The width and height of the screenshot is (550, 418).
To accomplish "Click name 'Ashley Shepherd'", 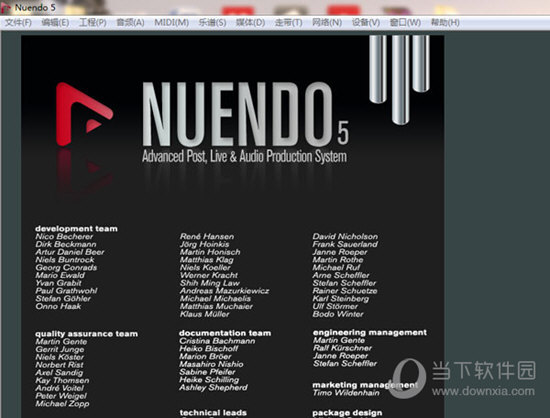I will [213, 387].
